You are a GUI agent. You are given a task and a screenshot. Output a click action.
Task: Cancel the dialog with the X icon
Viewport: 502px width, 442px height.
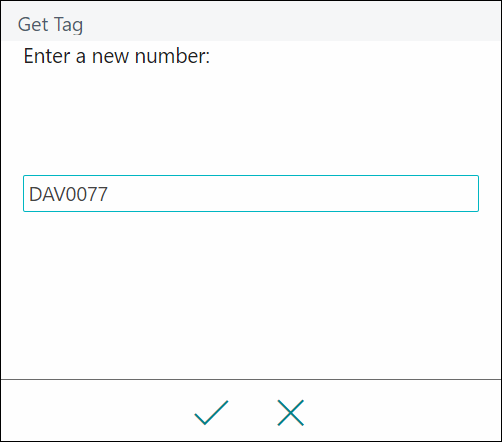coord(290,413)
